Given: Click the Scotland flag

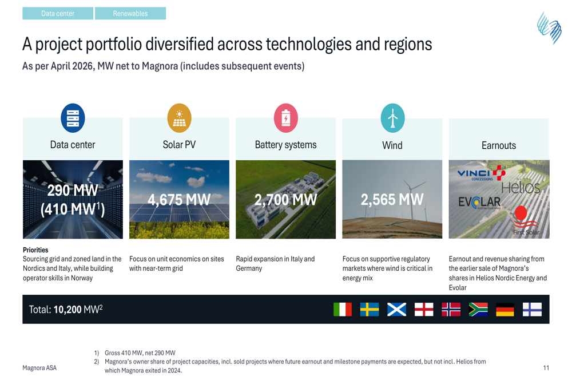Looking at the screenshot, I should point(396,309).
